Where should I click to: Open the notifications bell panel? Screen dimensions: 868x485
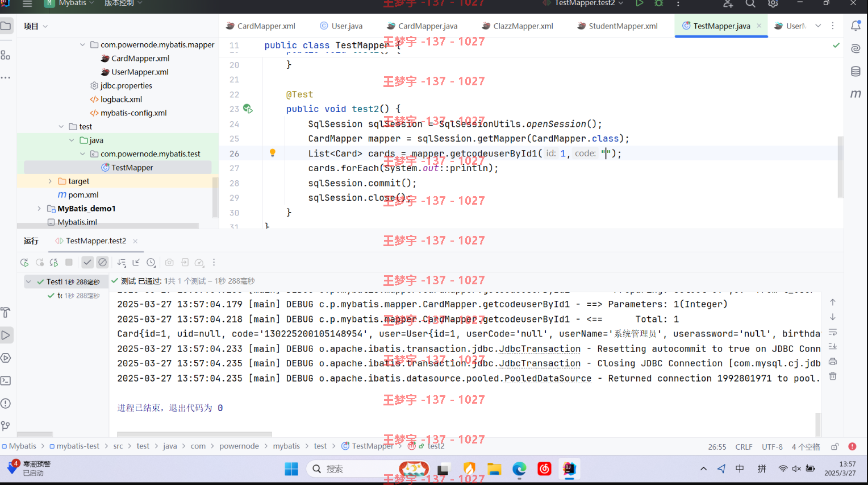tap(856, 26)
